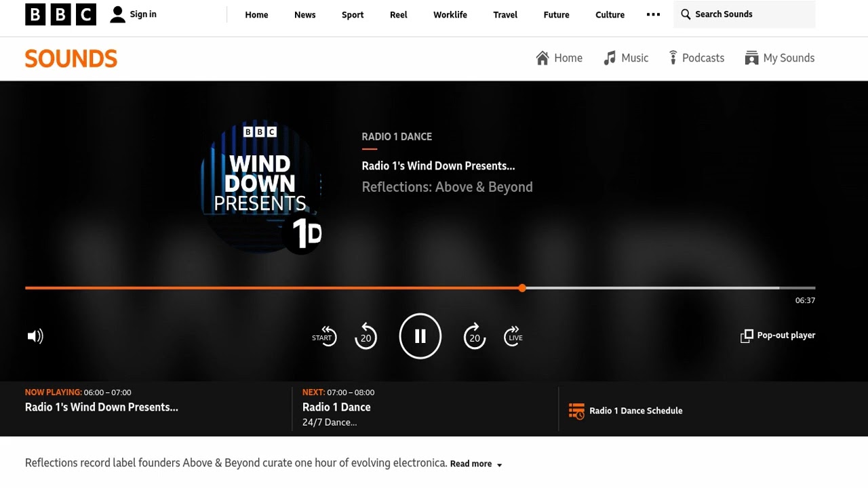Image resolution: width=868 pixels, height=488 pixels.
Task: Jump to LIVE
Action: (x=514, y=336)
